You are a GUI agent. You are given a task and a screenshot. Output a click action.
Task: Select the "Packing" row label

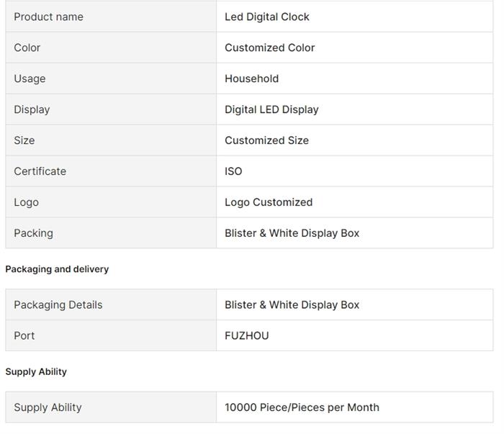pos(33,233)
